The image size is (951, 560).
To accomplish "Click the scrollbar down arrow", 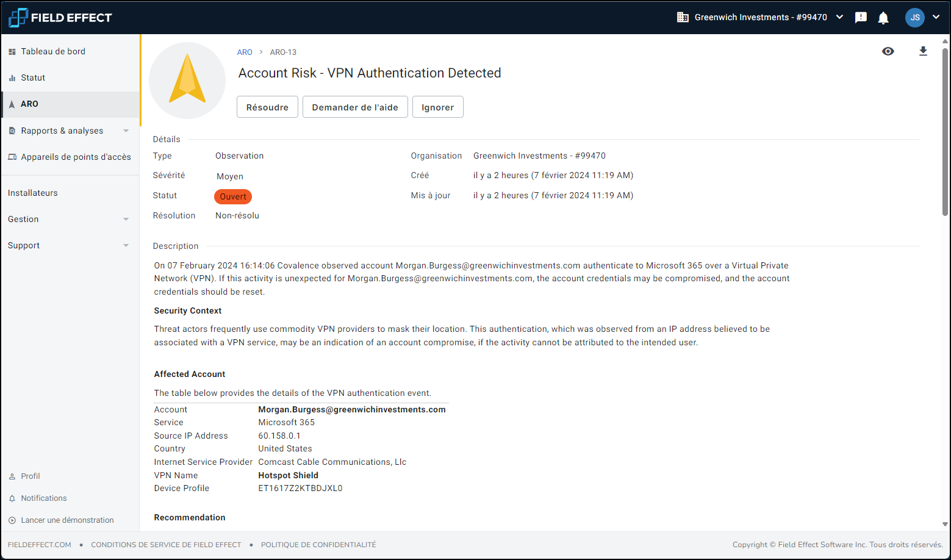I will coord(945,525).
